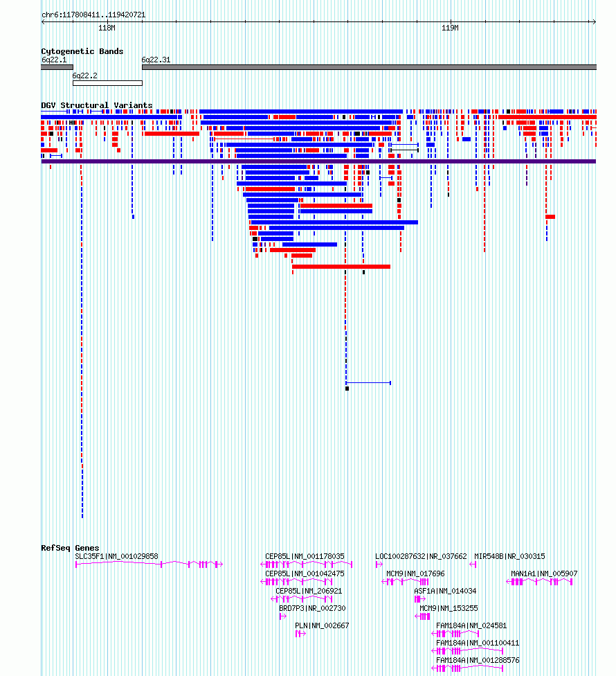Click the ASF1A gene glyph
Image resolution: width=616 pixels, height=676 pixels.
[x=420, y=599]
